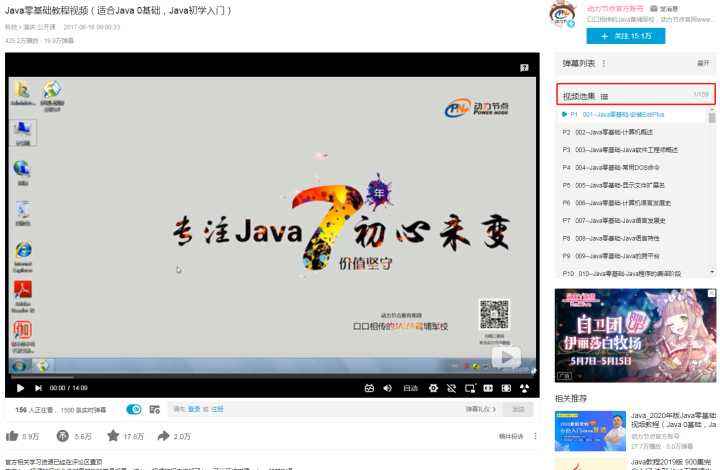Select episode P1 001 in the playlist
The width and height of the screenshot is (720, 470).
(631, 114)
